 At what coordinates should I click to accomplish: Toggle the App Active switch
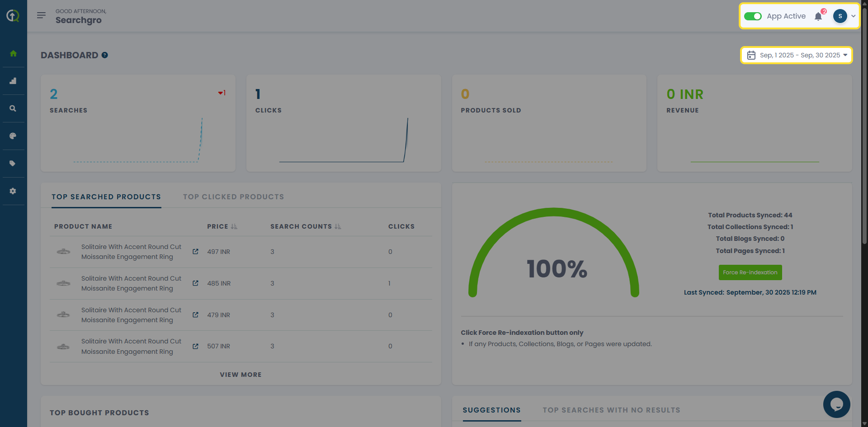tap(753, 16)
